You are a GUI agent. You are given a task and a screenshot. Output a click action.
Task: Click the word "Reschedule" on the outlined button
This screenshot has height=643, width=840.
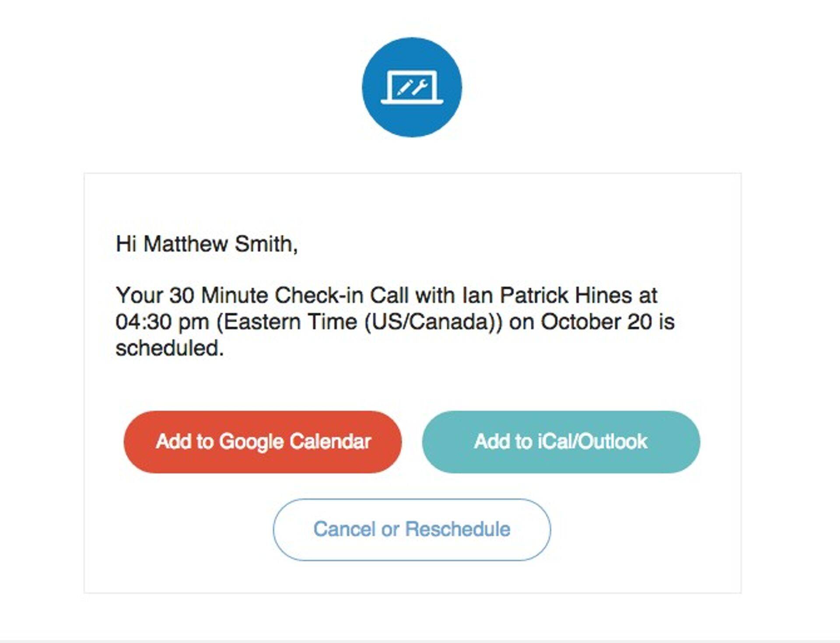(x=458, y=529)
